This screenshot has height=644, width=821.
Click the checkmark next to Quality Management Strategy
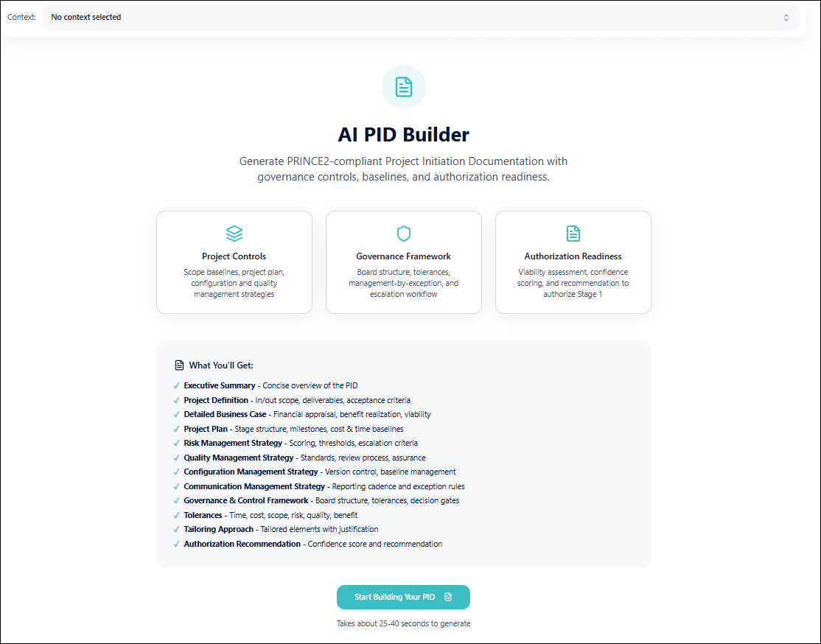coord(176,458)
